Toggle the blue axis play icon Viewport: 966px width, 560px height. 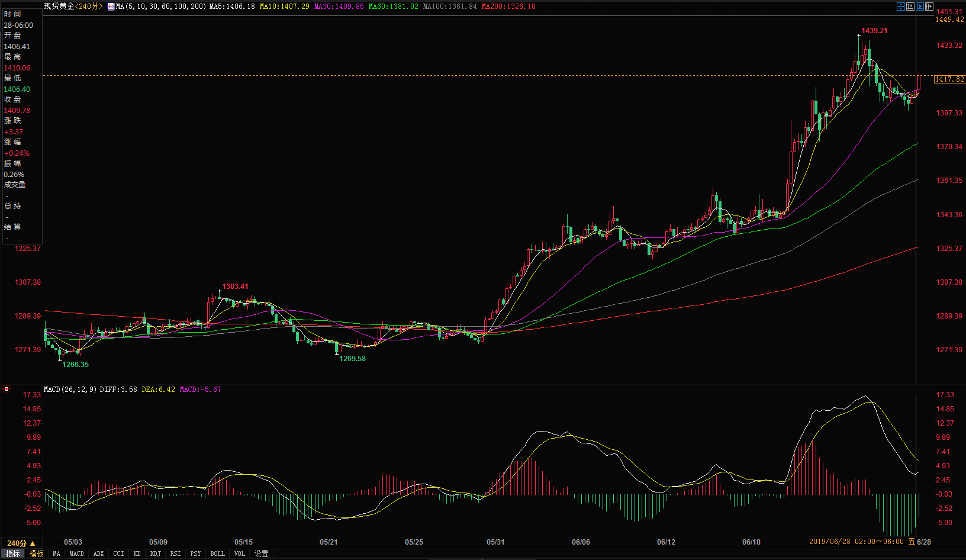click(920, 7)
